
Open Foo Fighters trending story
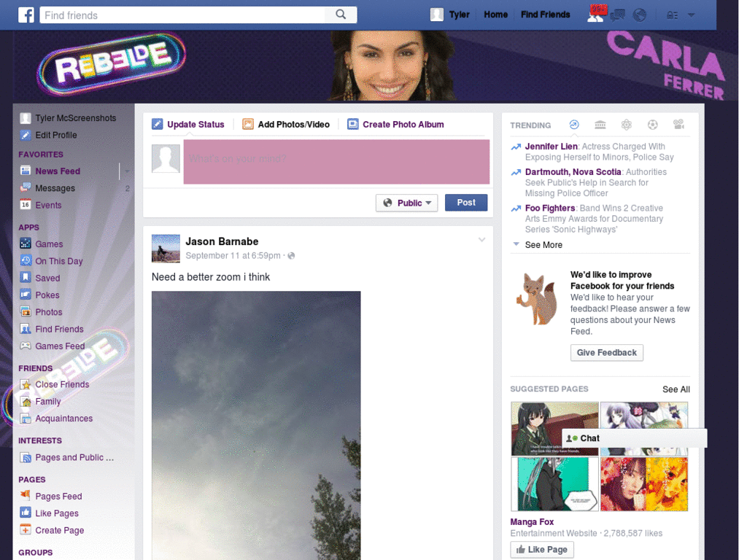point(550,208)
